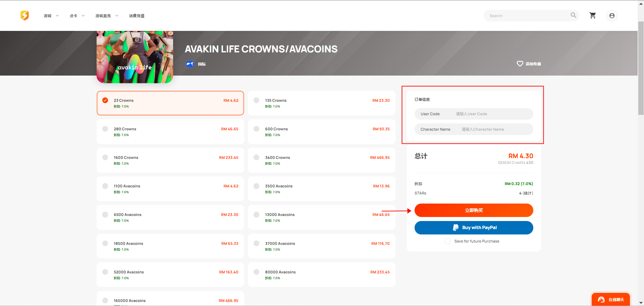Click the RM 116.70 price of 37000 Avacoins
This screenshot has width=644, height=306.
380,244
